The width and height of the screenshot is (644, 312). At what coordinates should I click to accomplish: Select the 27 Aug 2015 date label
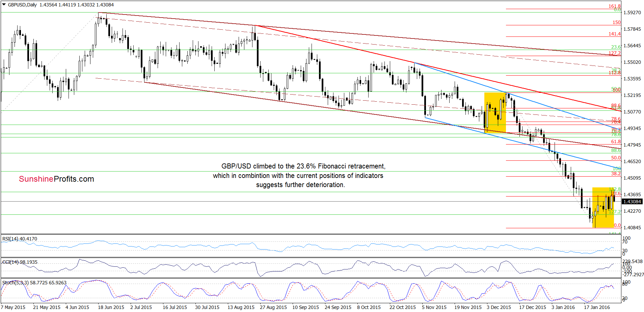[273, 307]
